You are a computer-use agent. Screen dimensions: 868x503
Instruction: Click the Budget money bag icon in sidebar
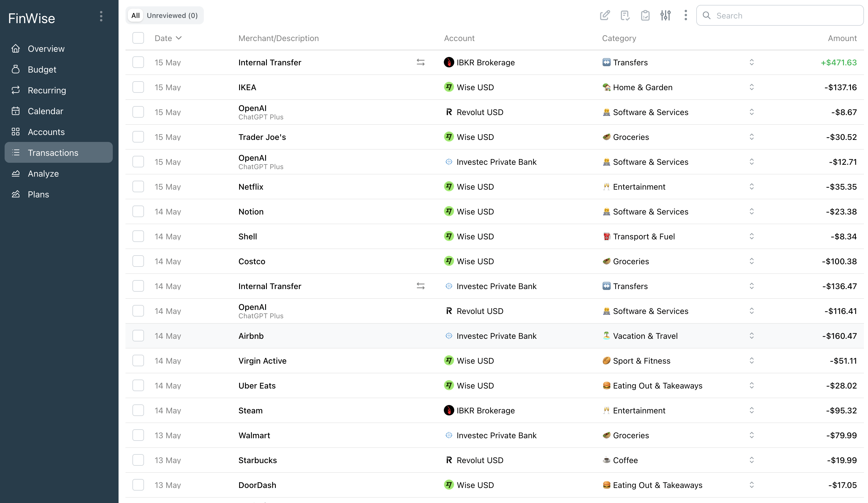pos(16,69)
